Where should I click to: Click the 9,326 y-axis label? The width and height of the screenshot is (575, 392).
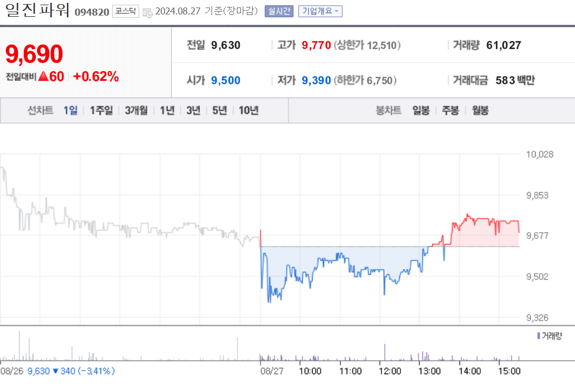coord(537,318)
